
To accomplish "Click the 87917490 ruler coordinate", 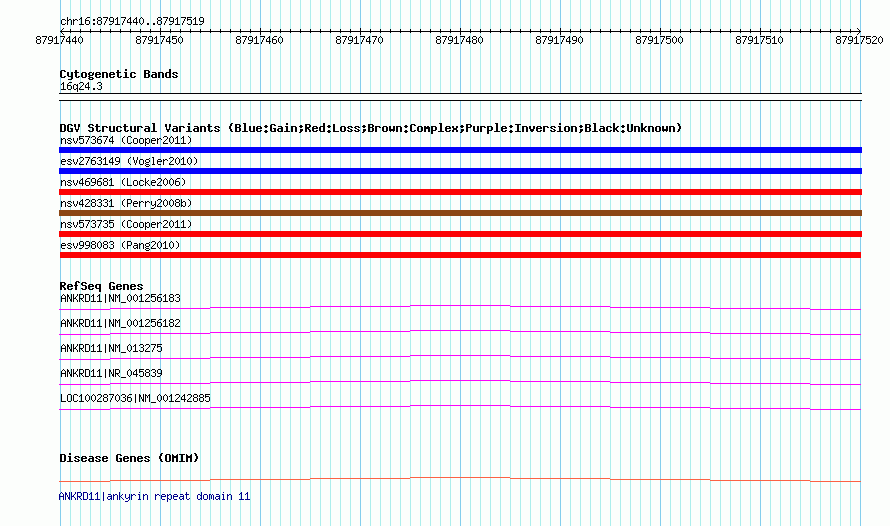I will point(559,40).
